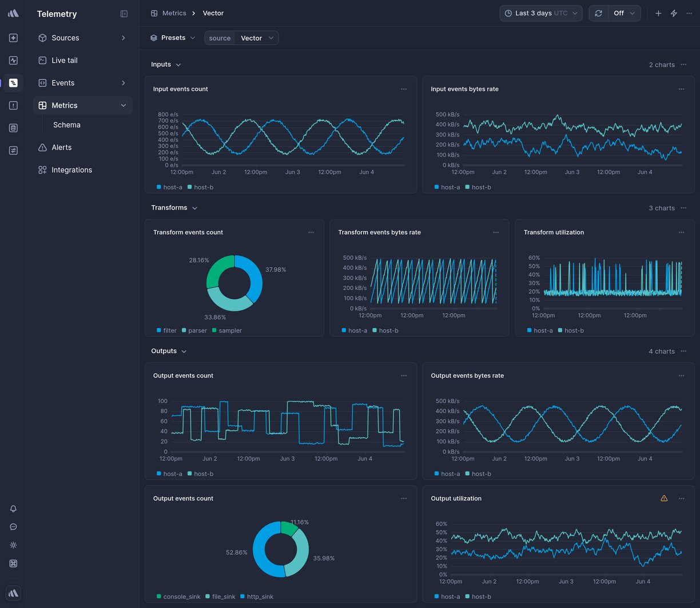
Task: Toggle the theme sun icon
Action: click(x=13, y=545)
